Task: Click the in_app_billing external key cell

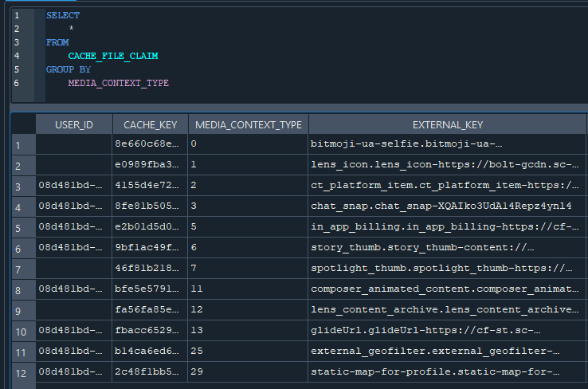Action: point(447,226)
